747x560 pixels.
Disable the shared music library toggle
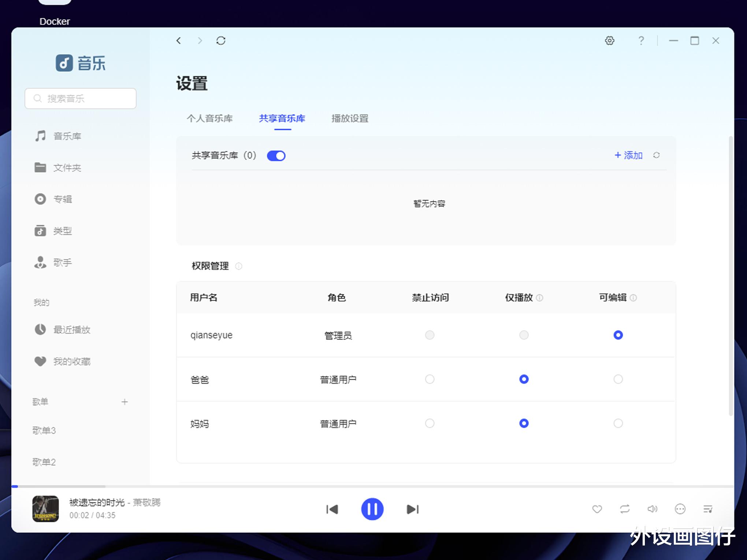276,156
